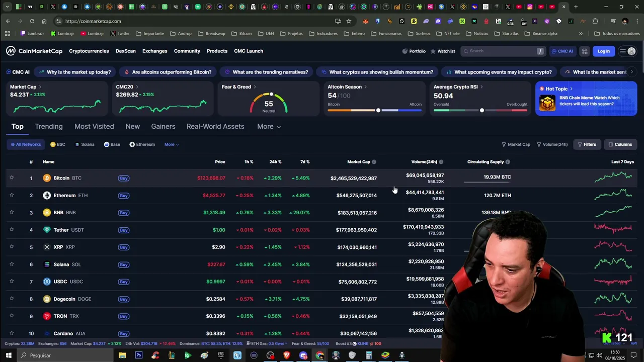This screenshot has height=362, width=644.
Task: Click the Circulating Supply info icon
Action: click(x=508, y=162)
